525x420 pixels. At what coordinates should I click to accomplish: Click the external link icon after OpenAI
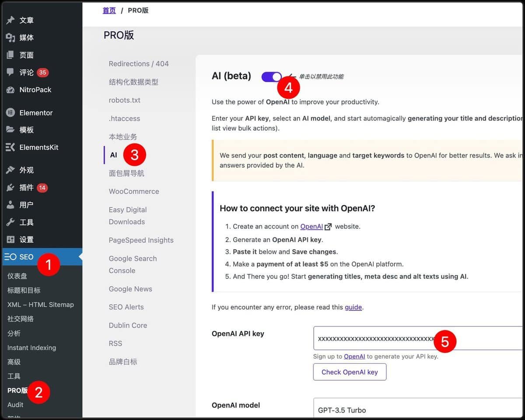tap(328, 226)
